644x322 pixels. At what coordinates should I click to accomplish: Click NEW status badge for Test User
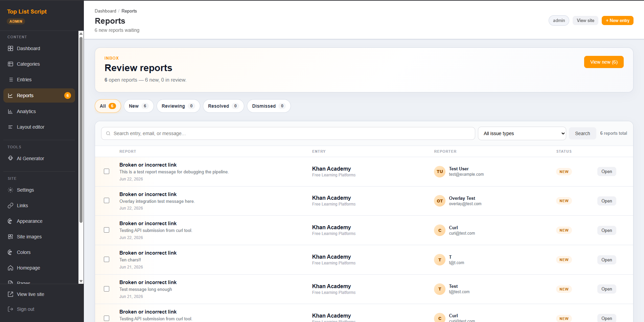[x=564, y=172]
